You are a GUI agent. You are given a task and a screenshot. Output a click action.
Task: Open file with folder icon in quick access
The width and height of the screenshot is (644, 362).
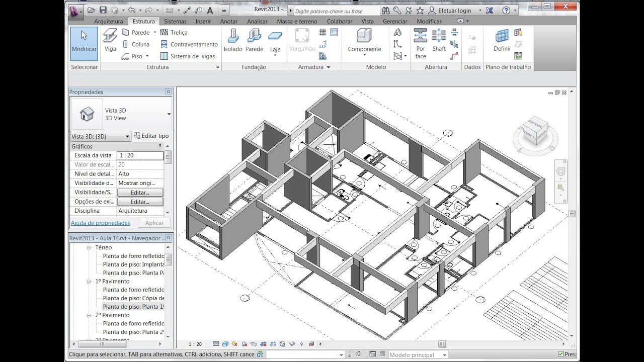click(91, 10)
